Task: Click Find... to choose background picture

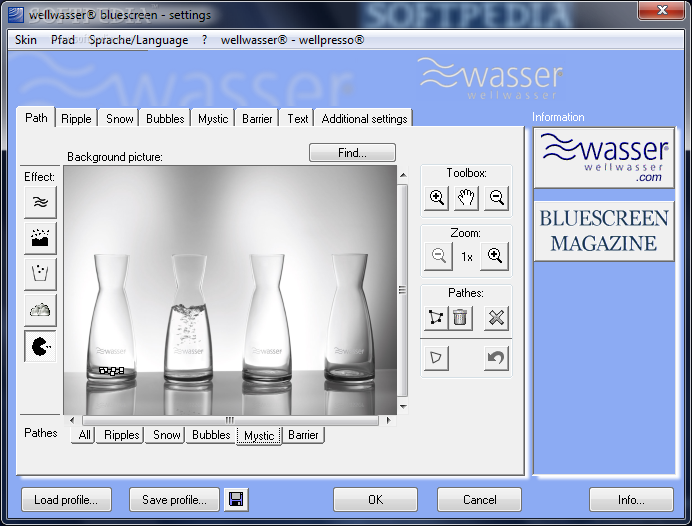Action: (352, 153)
